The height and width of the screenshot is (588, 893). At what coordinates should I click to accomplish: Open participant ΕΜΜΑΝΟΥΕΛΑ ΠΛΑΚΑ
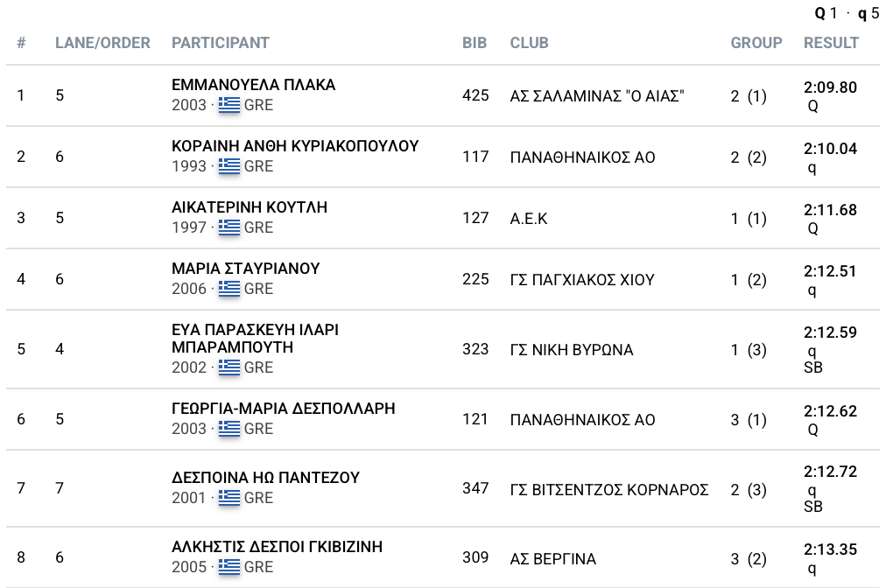coord(253,86)
